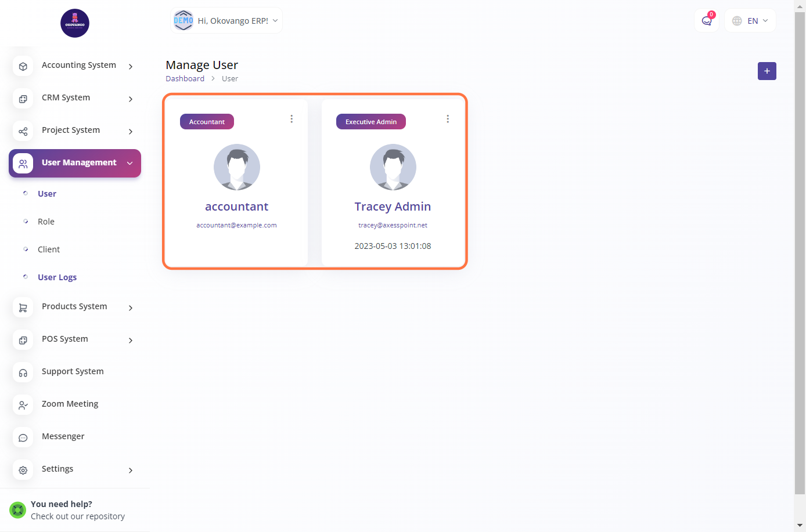Click Tracey Admin's profile avatar
Image resolution: width=806 pixels, height=532 pixels.
(393, 167)
